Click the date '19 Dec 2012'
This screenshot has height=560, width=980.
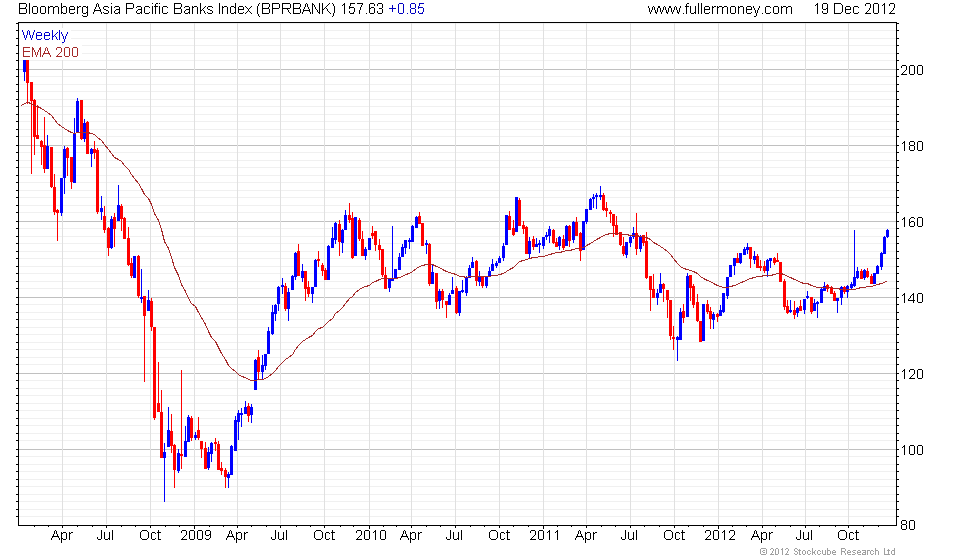tap(854, 9)
